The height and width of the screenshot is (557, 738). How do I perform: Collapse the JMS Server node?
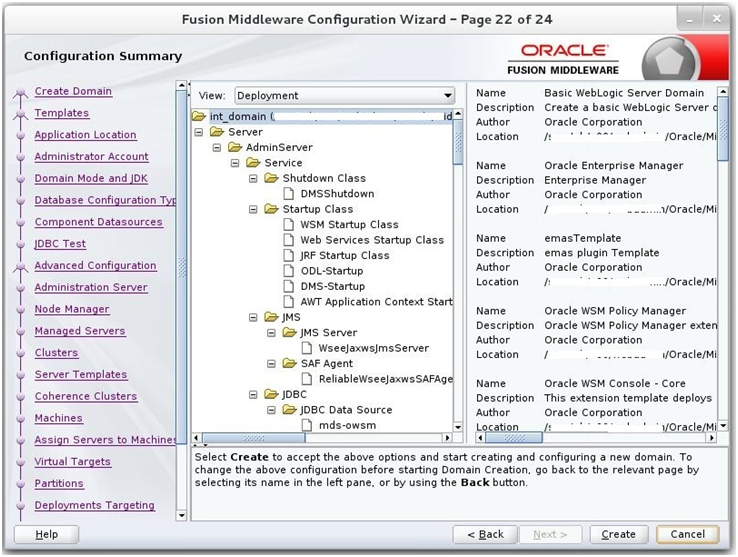point(271,333)
